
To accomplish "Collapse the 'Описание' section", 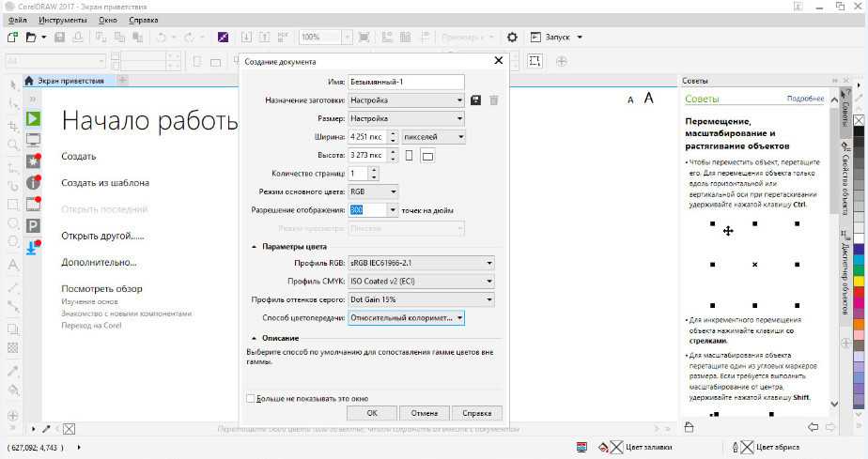I will [x=254, y=338].
